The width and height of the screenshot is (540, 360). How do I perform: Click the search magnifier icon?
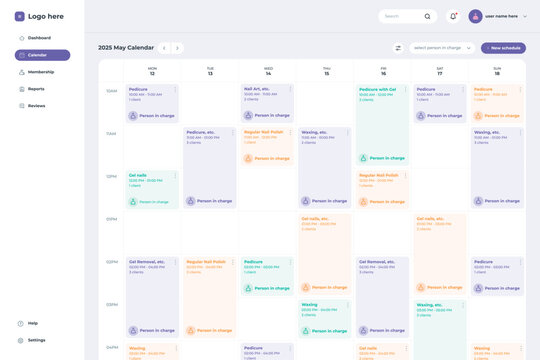tap(427, 16)
